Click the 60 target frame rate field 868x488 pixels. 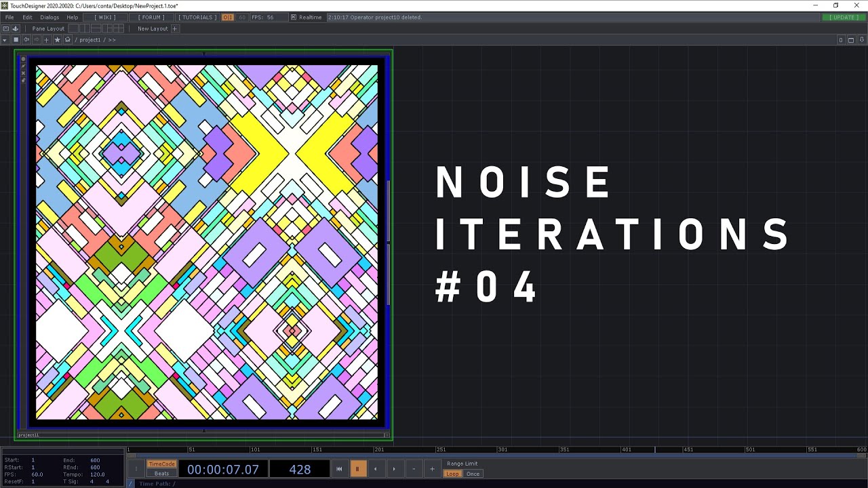[242, 17]
